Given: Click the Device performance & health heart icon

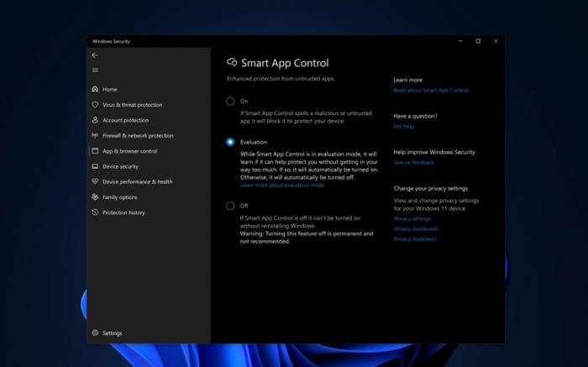Looking at the screenshot, I should pos(95,181).
